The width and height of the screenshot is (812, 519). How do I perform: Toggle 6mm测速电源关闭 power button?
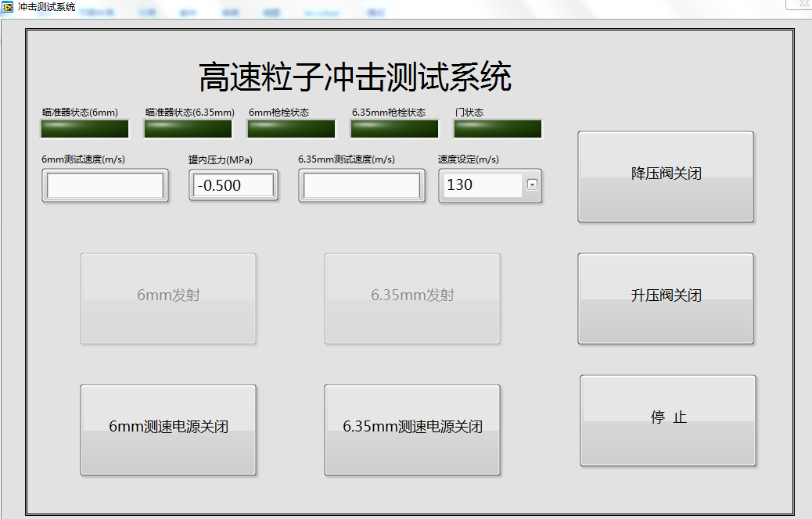(168, 429)
